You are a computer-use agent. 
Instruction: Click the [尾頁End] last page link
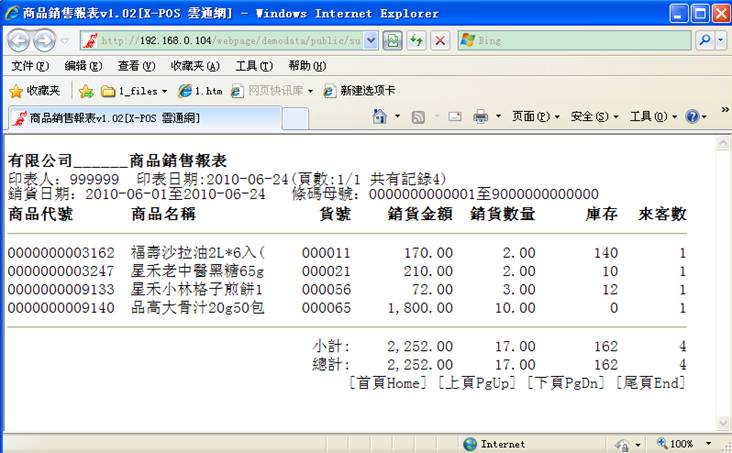pyautogui.click(x=651, y=383)
